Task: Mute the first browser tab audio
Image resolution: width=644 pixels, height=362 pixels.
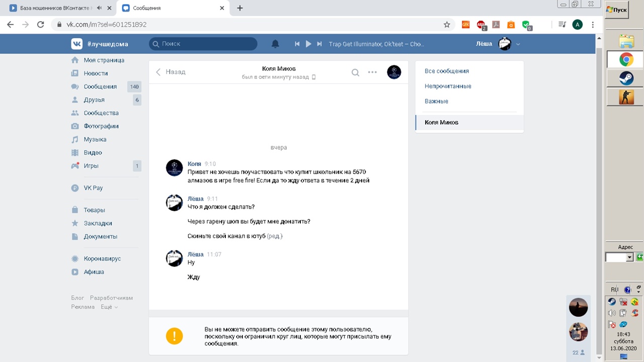Action: point(99,8)
